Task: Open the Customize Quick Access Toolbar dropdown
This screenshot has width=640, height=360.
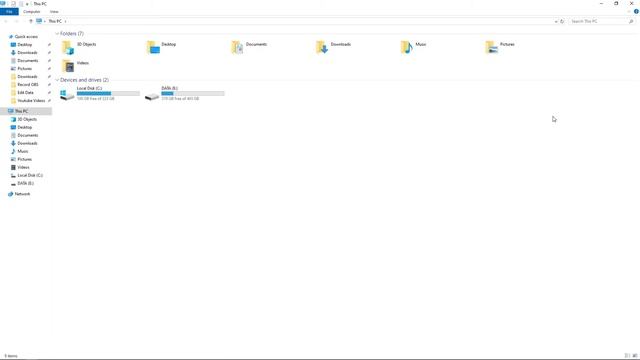Action: tap(27, 4)
